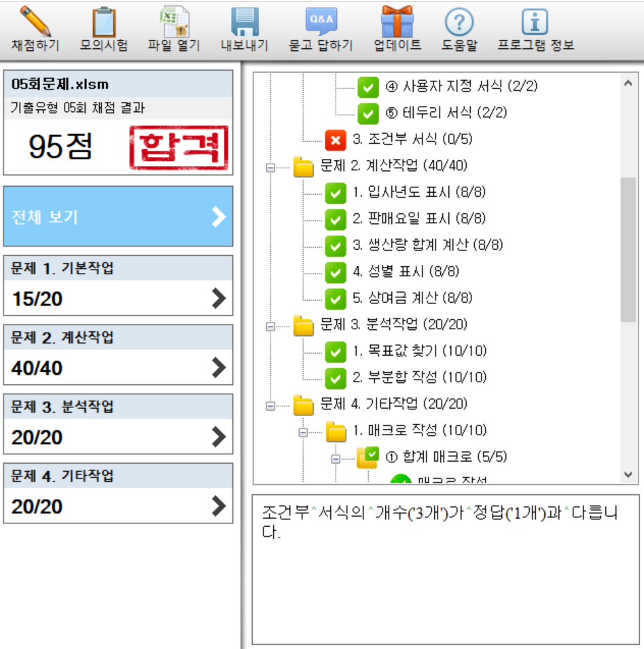This screenshot has width=644, height=649.
Task: Click red X beside 조건부 서식
Action: tap(336, 140)
